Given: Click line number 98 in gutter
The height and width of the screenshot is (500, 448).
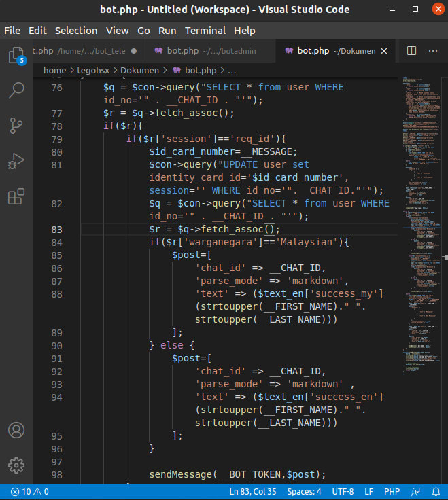Looking at the screenshot, I should 57,475.
